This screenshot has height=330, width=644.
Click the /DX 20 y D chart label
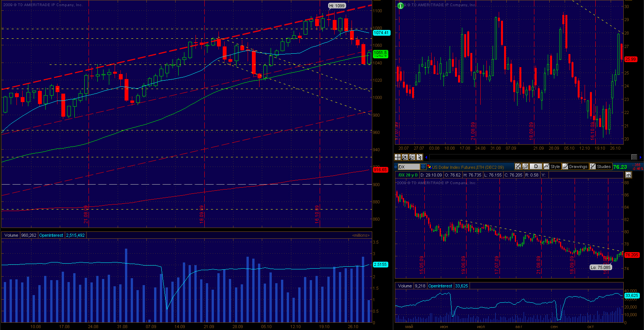[408, 175]
